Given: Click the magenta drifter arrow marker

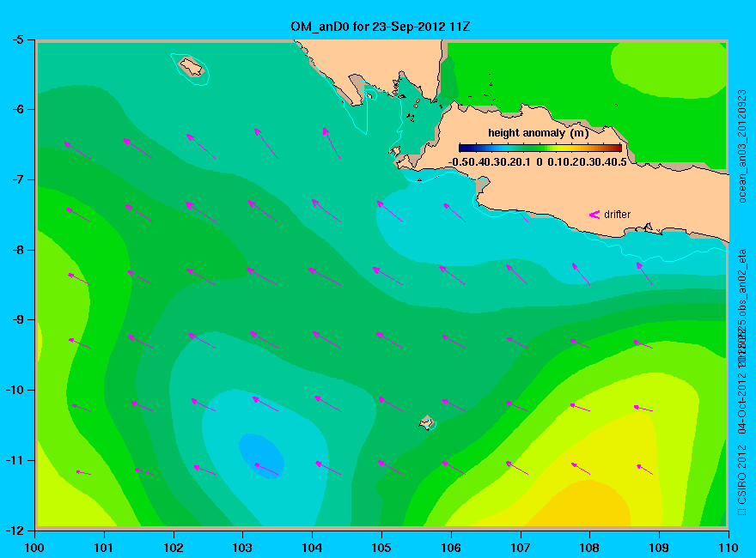Looking at the screenshot, I should (x=594, y=215).
